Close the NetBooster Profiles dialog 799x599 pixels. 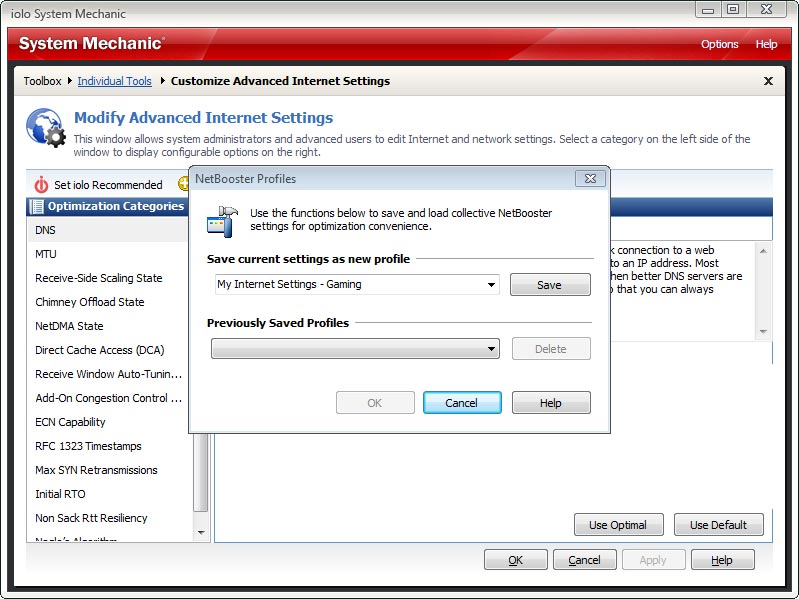[590, 179]
